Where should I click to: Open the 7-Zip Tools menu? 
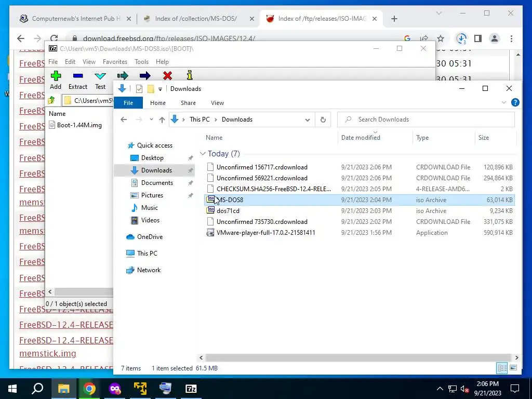(141, 62)
